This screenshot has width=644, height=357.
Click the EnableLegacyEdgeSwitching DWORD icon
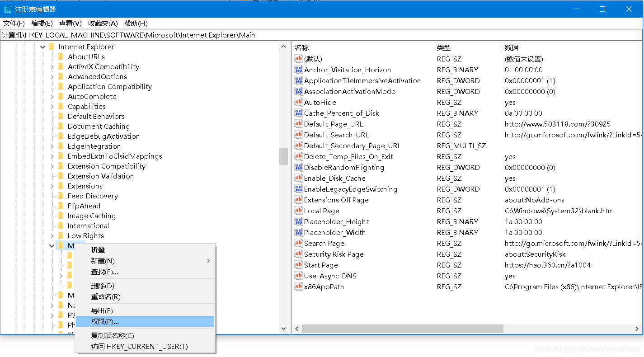coord(298,189)
